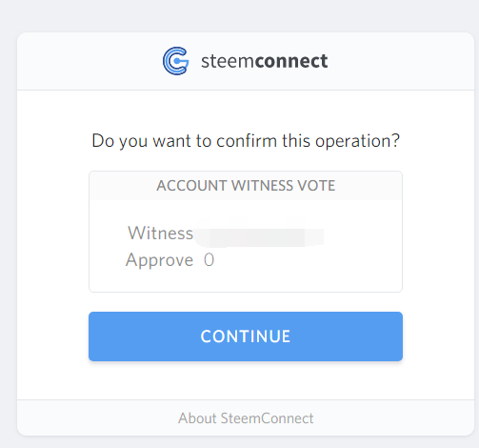Open the About SteemConnect link

coord(246,418)
